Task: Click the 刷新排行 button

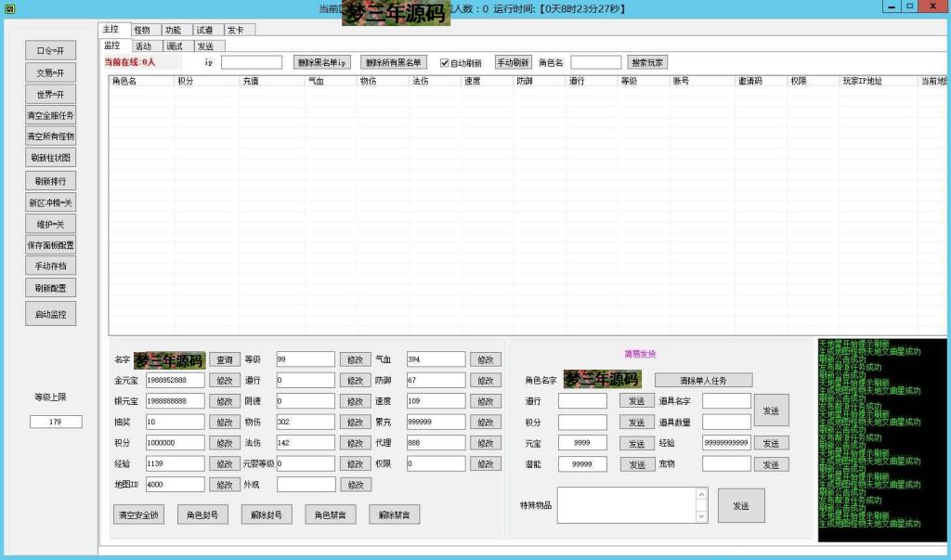Action: click(50, 181)
